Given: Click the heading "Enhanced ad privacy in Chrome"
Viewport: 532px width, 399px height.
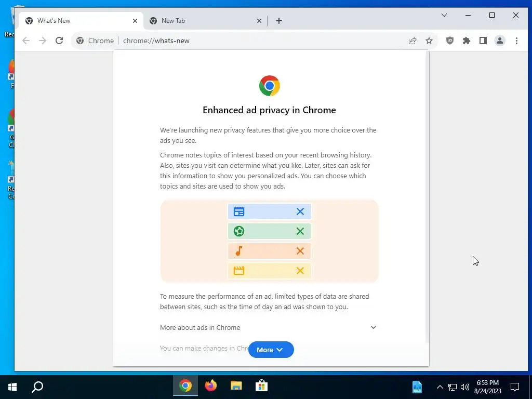Looking at the screenshot, I should pyautogui.click(x=270, y=110).
